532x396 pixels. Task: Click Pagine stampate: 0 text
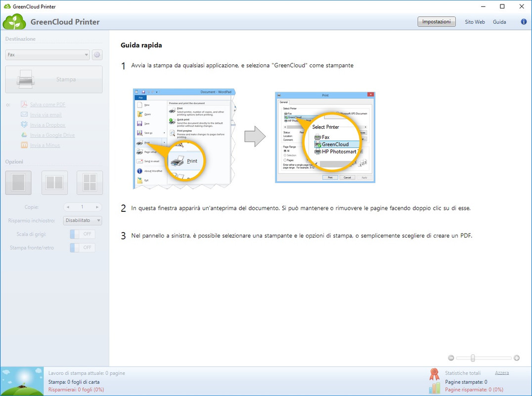click(x=466, y=382)
